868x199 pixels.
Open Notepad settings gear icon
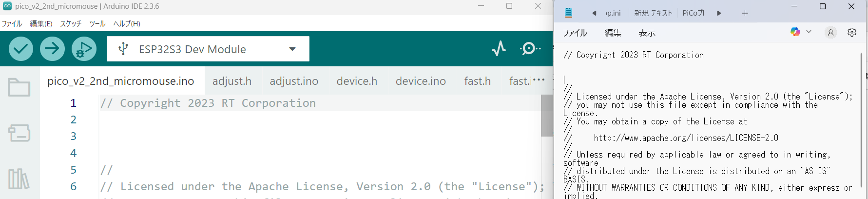pyautogui.click(x=852, y=32)
